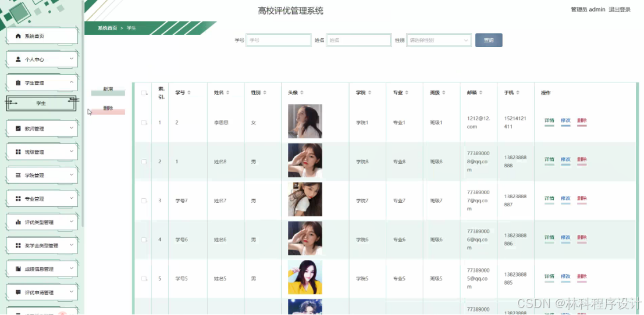Go to 系统首页 breadcrumb link
Image resolution: width=644 pixels, height=315 pixels.
[107, 28]
